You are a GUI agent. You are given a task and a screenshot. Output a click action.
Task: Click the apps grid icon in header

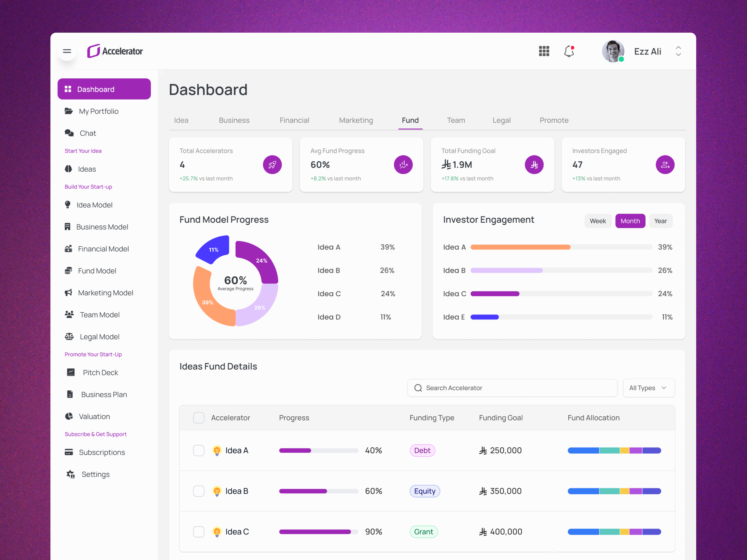pos(544,51)
